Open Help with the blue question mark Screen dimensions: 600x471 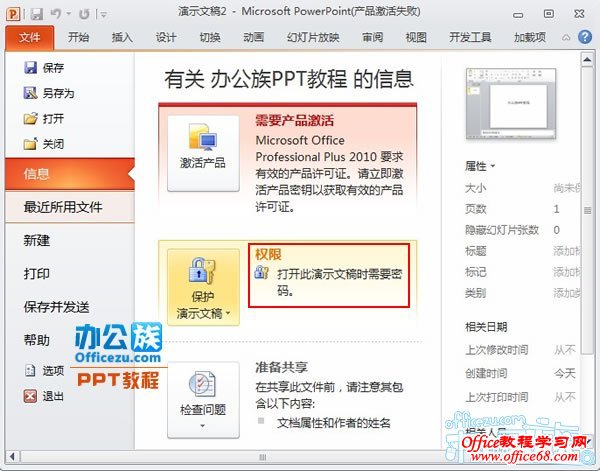coord(585,37)
